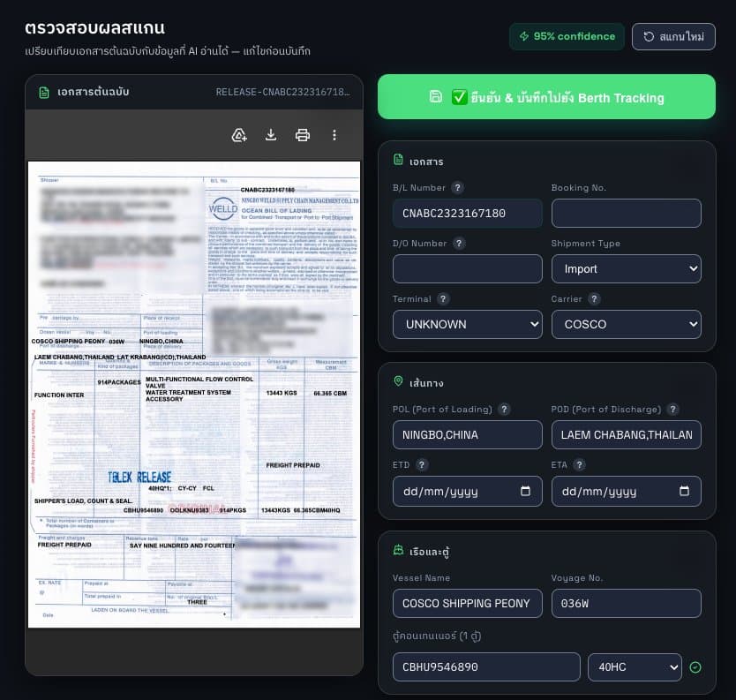Image resolution: width=736 pixels, height=700 pixels.
Task: Click the bill of lading document preview
Action: [194, 395]
